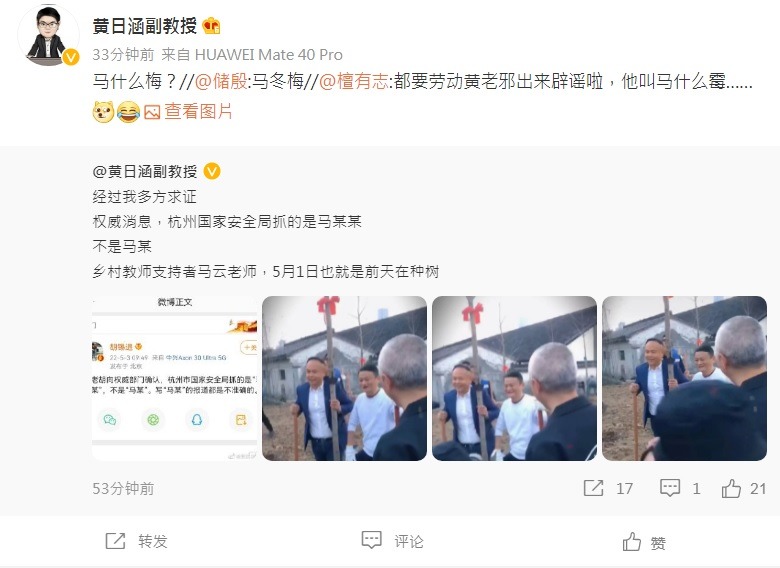Click the picture icon before 查看图片
Image resolution: width=780 pixels, height=568 pixels.
pos(152,112)
